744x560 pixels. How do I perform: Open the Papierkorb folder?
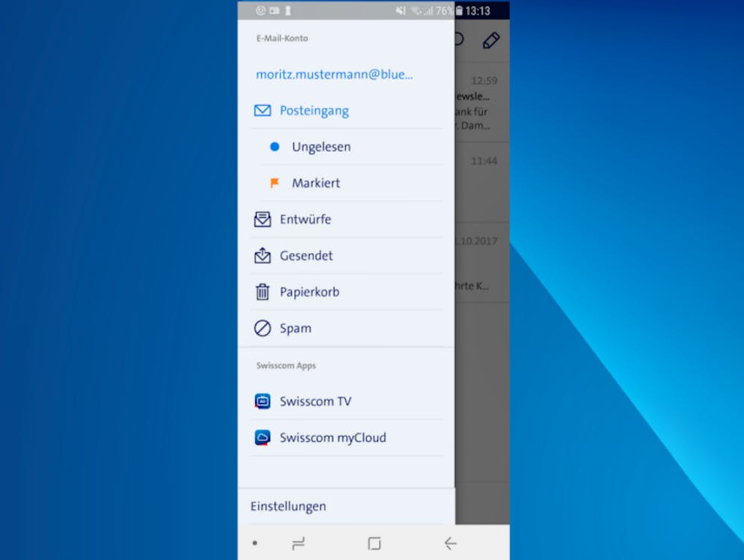pos(309,292)
